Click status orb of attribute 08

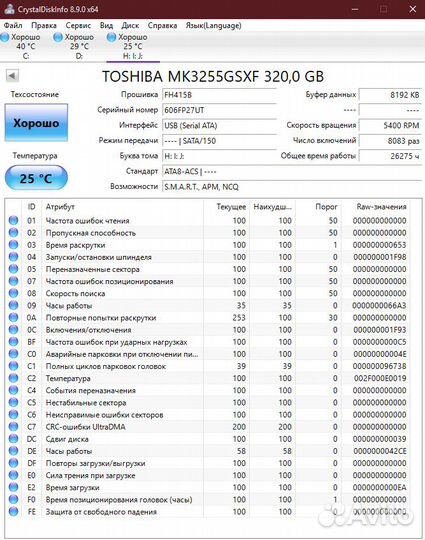[x=13, y=293]
